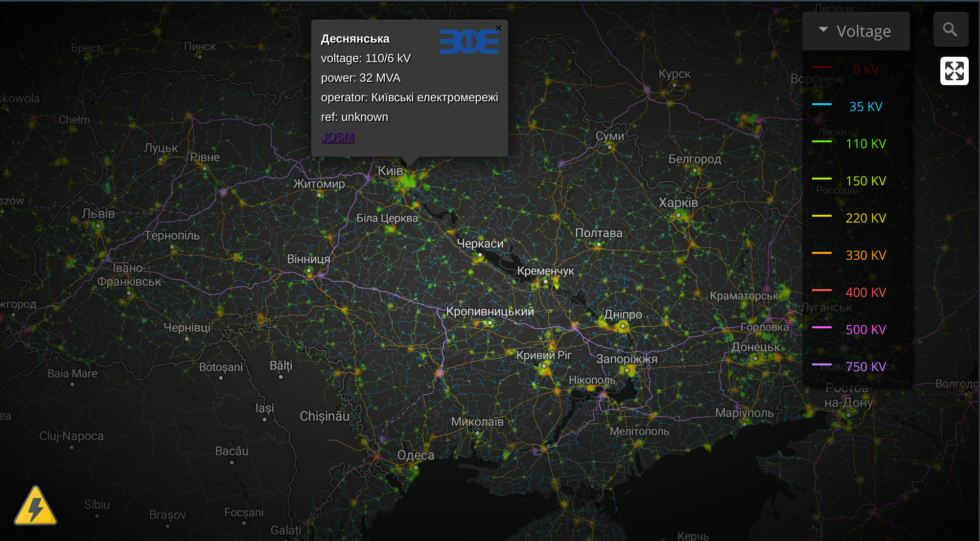This screenshot has width=980, height=541.
Task: Open the JOSM link in popup
Action: point(338,137)
